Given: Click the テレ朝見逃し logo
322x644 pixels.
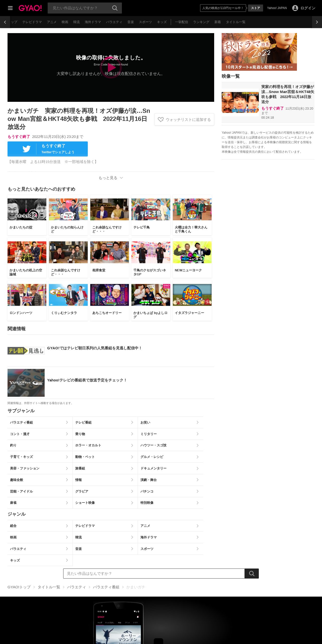Looking at the screenshot, I should coord(26,351).
